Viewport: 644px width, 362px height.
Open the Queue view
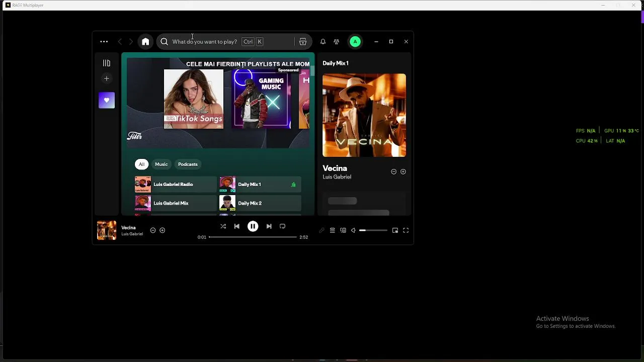click(332, 230)
